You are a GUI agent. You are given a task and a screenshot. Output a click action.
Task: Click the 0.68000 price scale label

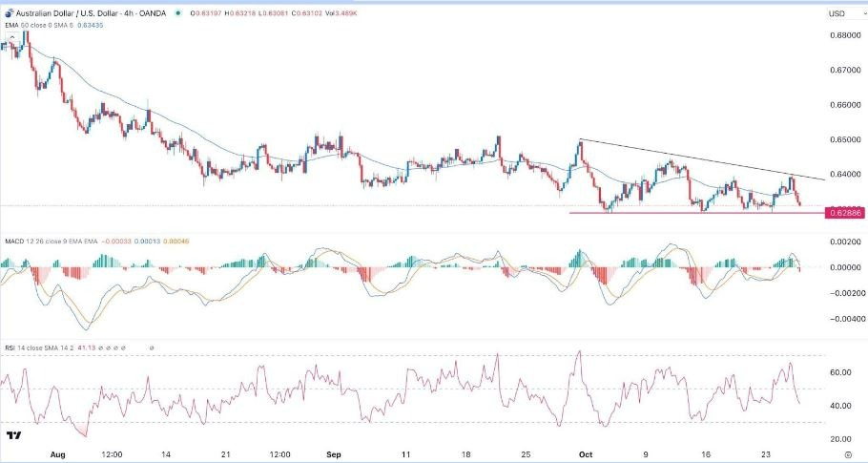[846, 35]
